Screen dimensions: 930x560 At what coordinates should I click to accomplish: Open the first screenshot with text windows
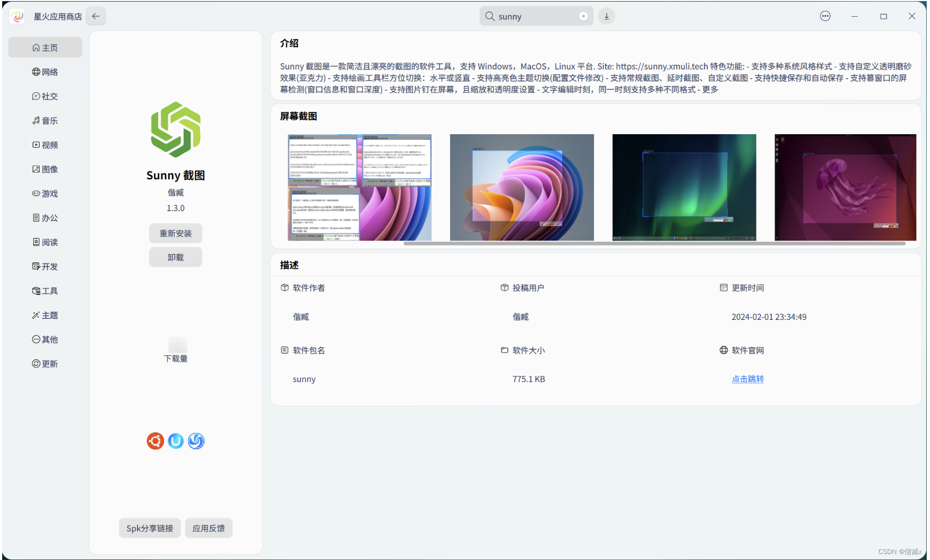(359, 187)
